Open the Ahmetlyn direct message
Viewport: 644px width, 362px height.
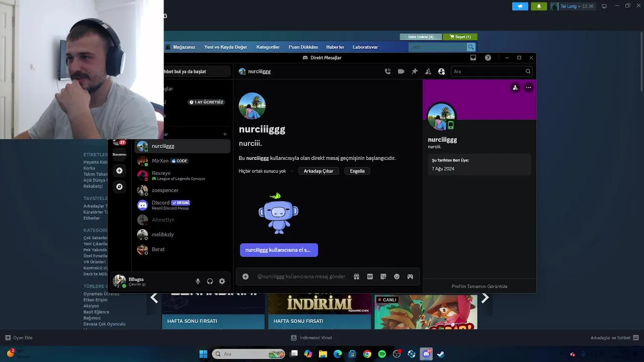[183, 220]
